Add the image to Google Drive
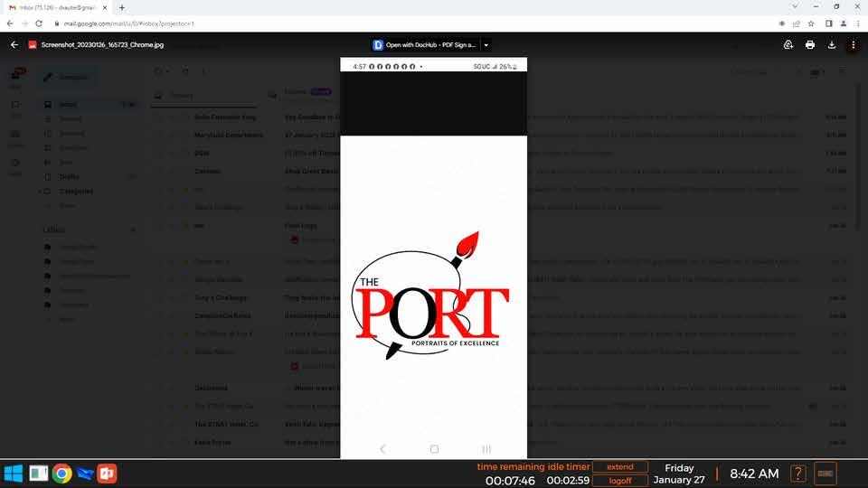 coord(788,45)
